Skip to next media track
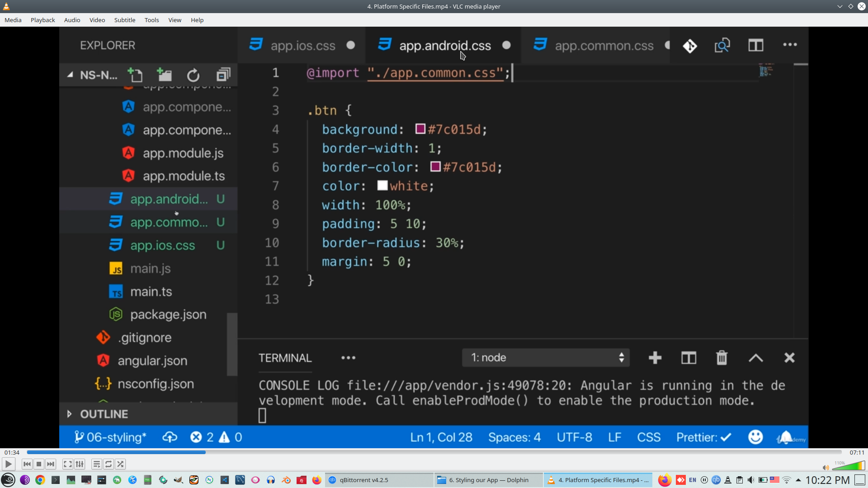The height and width of the screenshot is (488, 868). (x=51, y=464)
